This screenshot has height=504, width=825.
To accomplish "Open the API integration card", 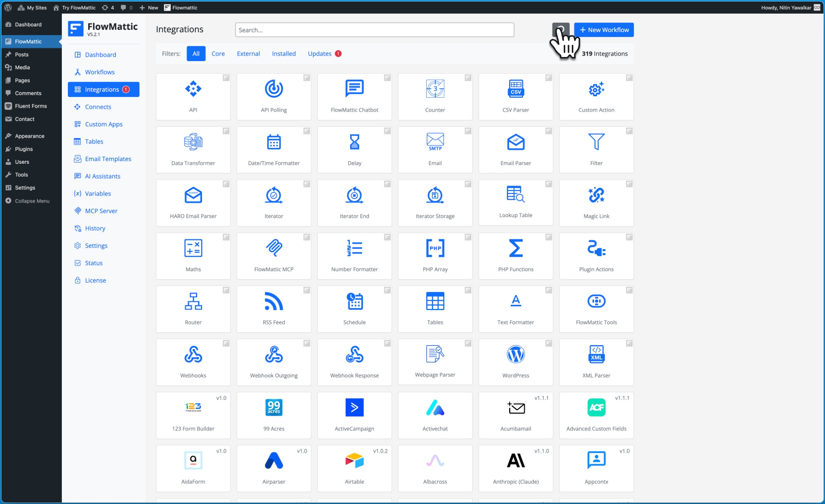I will click(193, 97).
